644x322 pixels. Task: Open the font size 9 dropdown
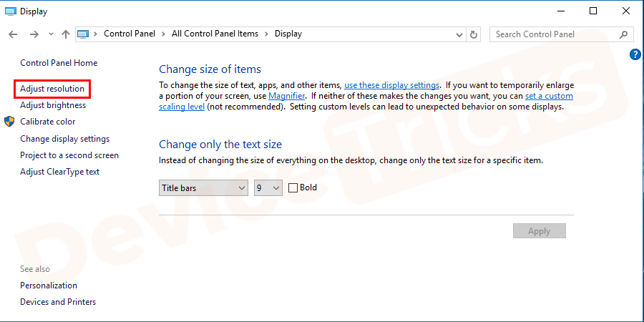[x=268, y=188]
